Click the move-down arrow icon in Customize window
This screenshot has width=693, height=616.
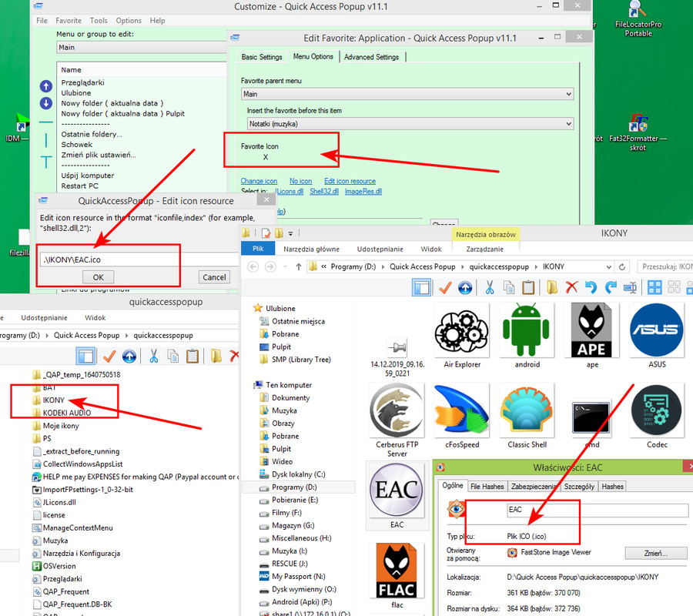coord(46,103)
